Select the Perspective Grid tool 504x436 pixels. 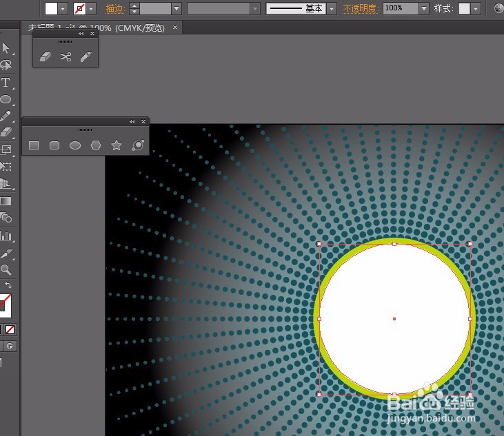coord(6,183)
